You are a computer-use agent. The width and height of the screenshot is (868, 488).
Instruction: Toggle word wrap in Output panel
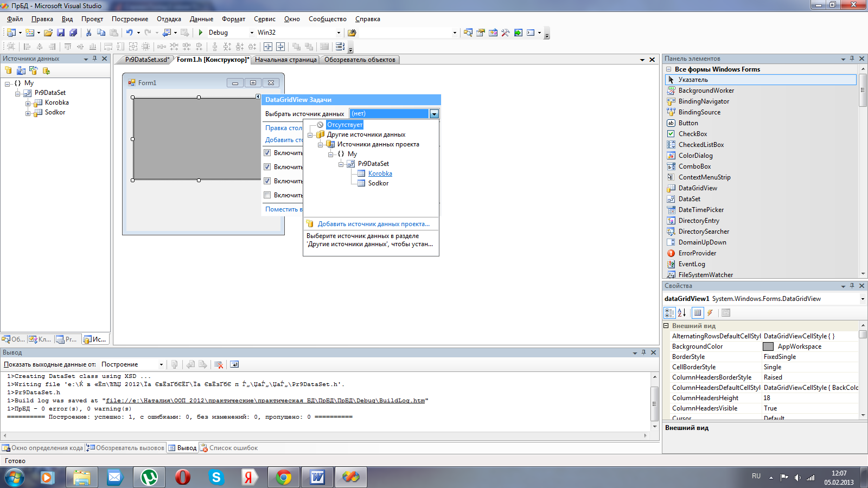tap(234, 364)
